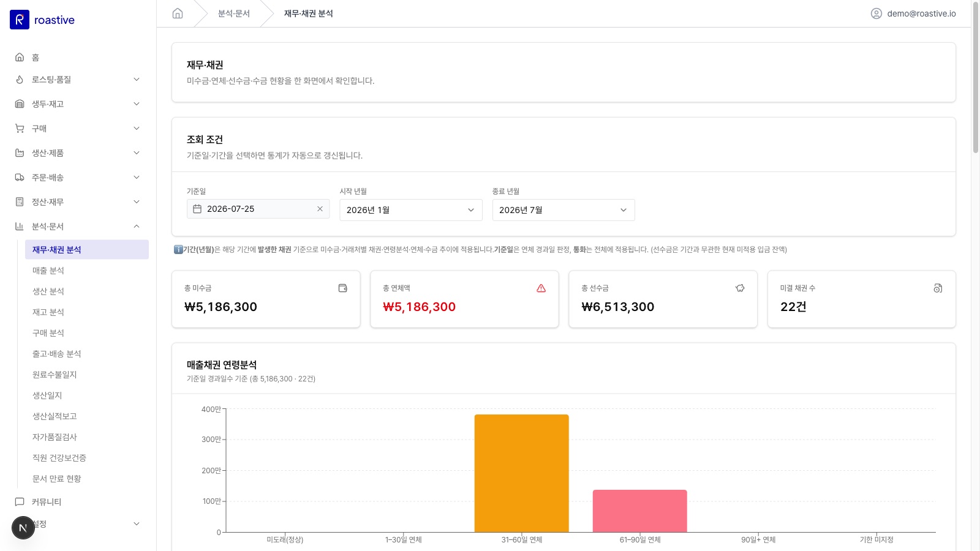Click the 홈 house icon in sidebar
This screenshot has width=980, height=551.
(20, 57)
